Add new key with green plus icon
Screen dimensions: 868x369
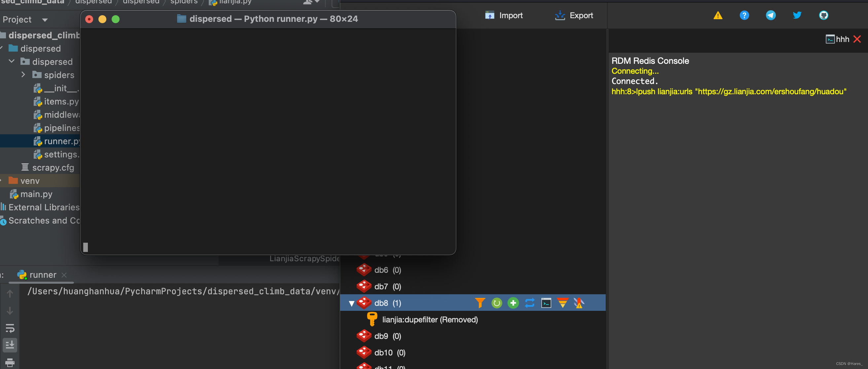[x=513, y=303]
